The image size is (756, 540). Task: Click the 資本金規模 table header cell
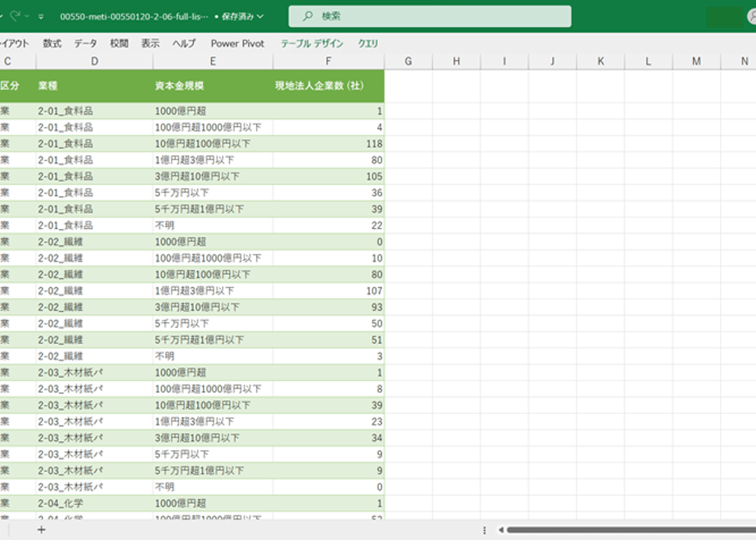tap(213, 86)
